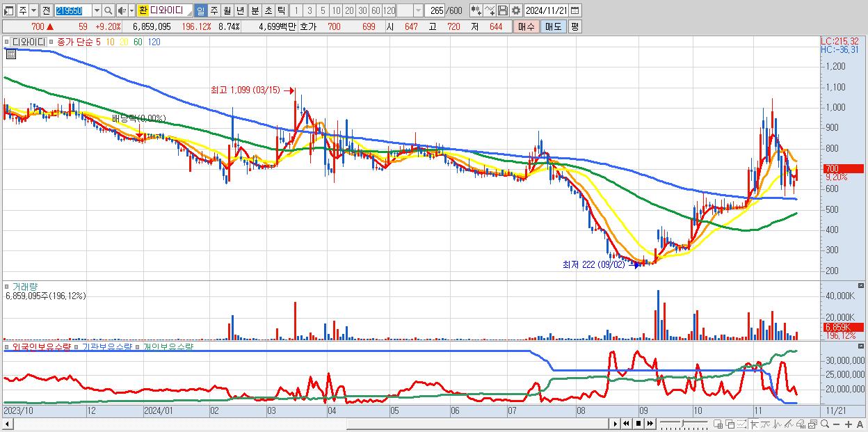
Task: Expand the speaker options dropdown arrow
Action: click(131, 10)
